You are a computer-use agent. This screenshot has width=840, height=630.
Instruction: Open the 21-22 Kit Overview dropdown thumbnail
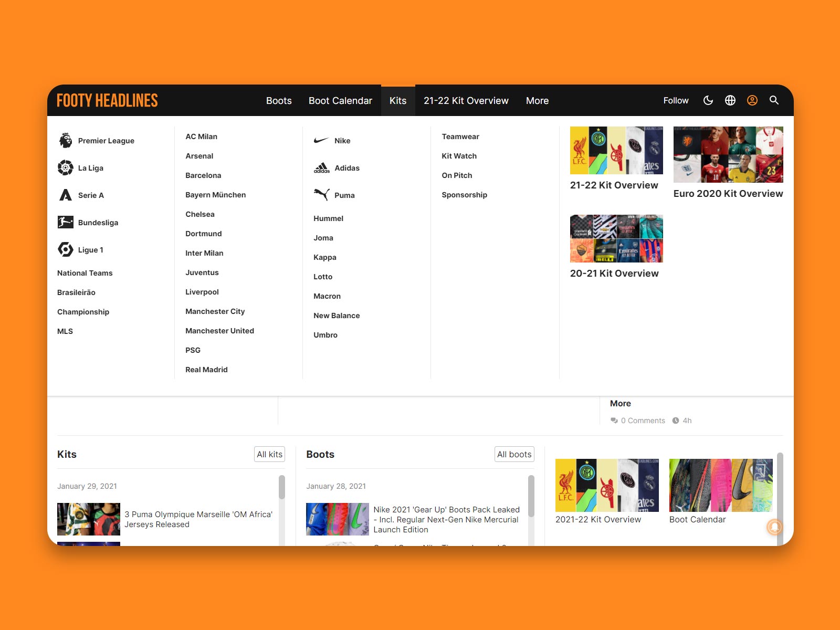pyautogui.click(x=616, y=150)
